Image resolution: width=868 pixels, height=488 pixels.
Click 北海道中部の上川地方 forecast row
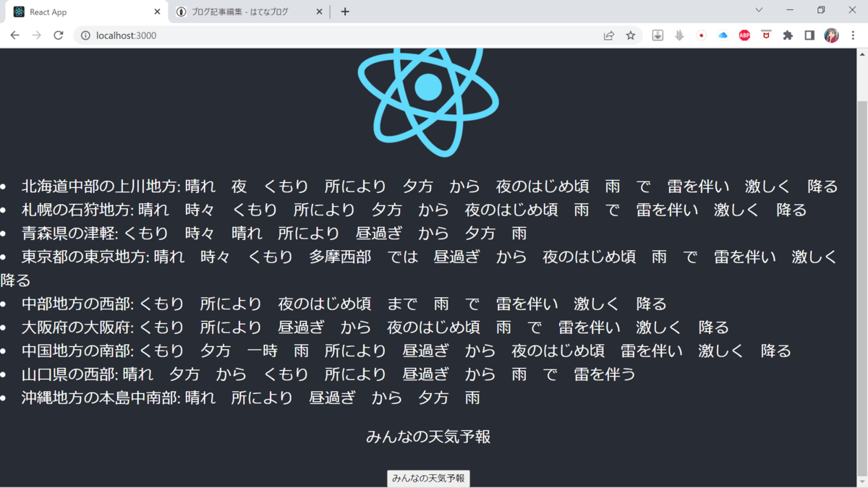(430, 187)
